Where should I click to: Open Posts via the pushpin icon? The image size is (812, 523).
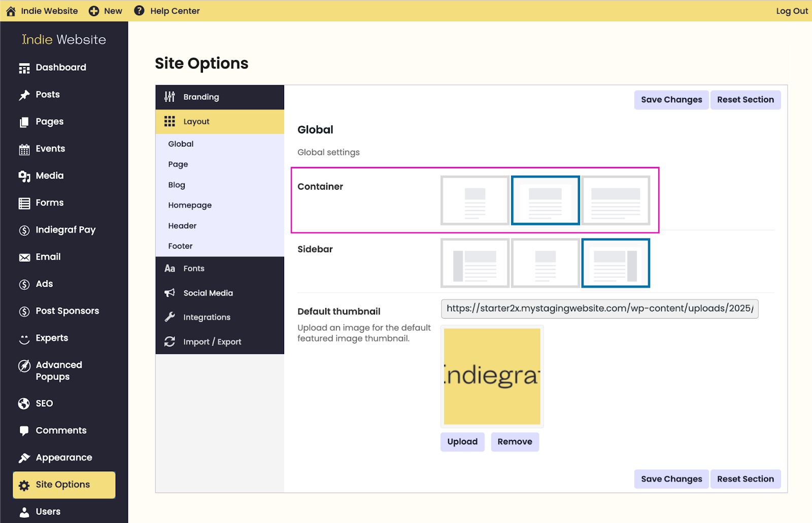coord(24,95)
